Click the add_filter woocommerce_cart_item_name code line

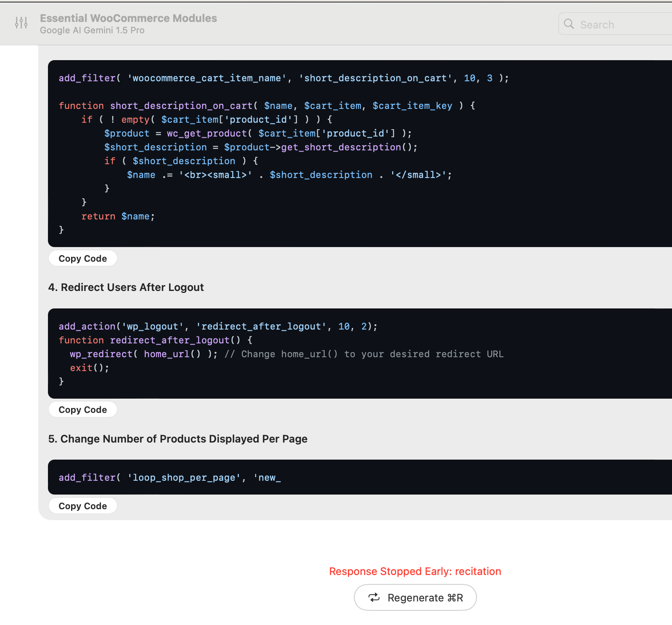(x=284, y=78)
